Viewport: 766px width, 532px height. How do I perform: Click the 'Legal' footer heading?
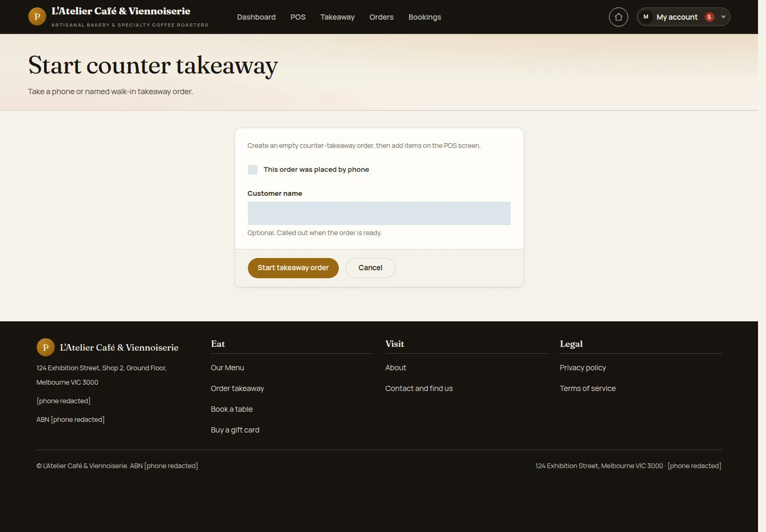tap(571, 344)
